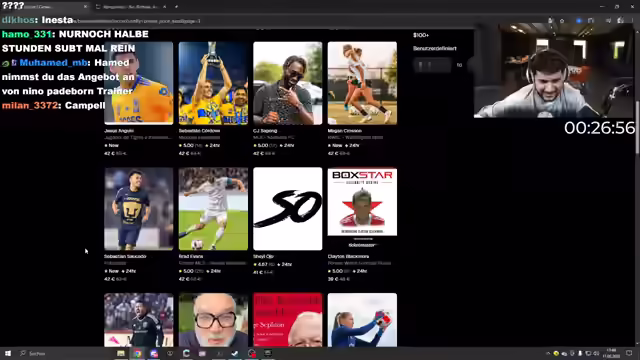Switch to the second browser tab
The width and height of the screenshot is (640, 360).
coord(130,7)
